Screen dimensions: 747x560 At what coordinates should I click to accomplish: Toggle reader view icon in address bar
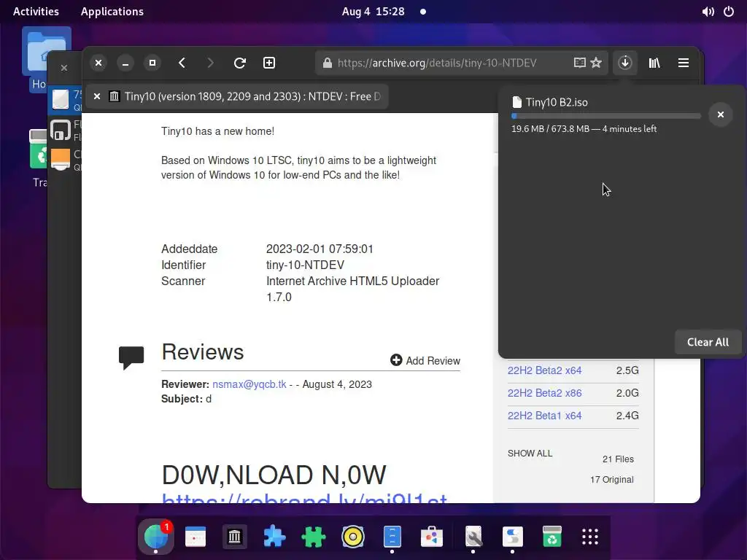[579, 63]
